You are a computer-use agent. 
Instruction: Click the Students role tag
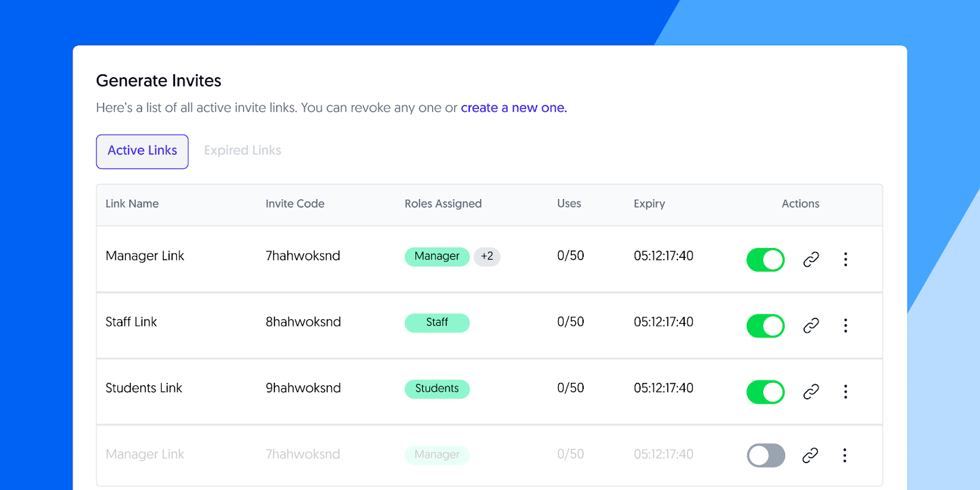click(x=437, y=389)
